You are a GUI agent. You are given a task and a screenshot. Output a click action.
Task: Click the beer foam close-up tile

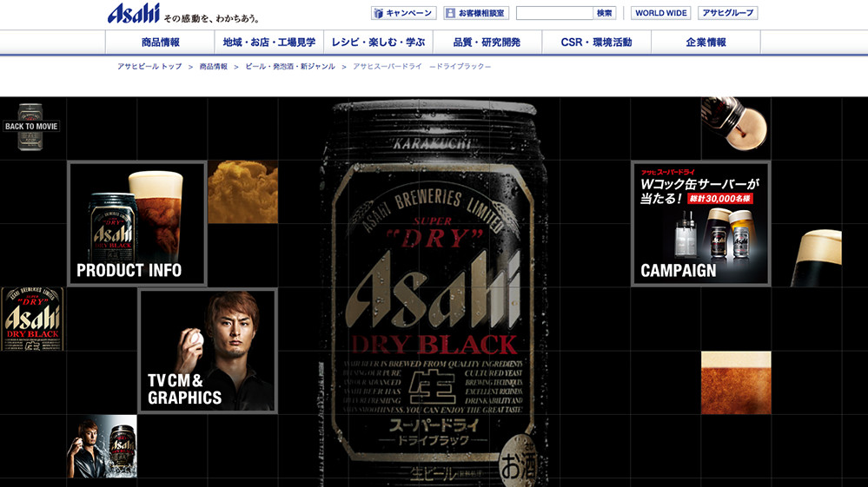pos(736,383)
